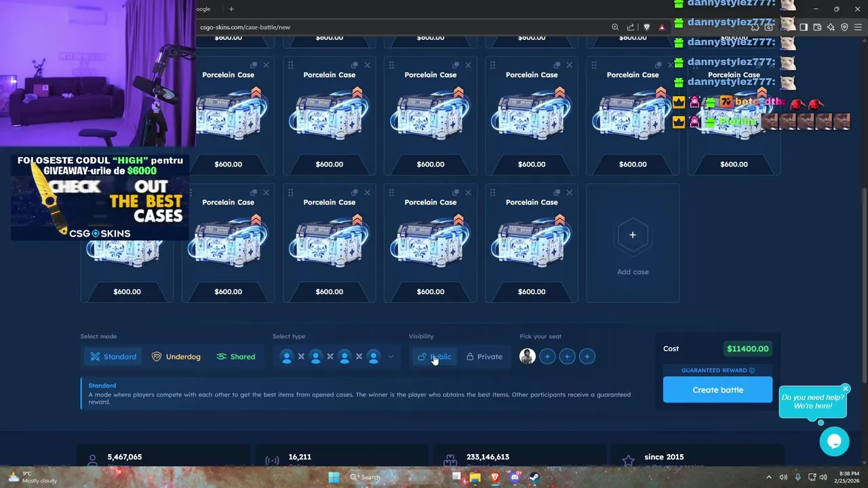Set visibility to Private

(484, 357)
